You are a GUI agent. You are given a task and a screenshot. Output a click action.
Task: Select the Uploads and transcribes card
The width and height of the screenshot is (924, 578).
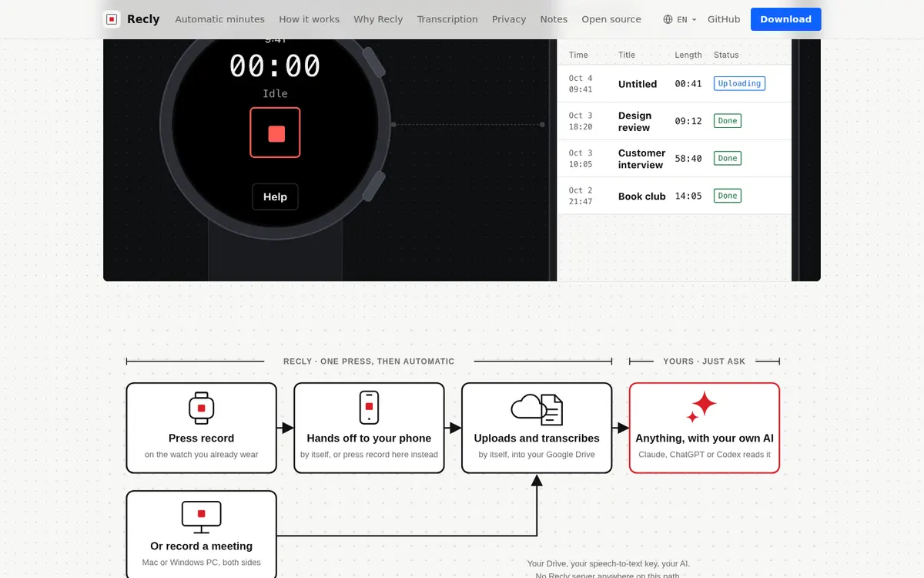(537, 428)
